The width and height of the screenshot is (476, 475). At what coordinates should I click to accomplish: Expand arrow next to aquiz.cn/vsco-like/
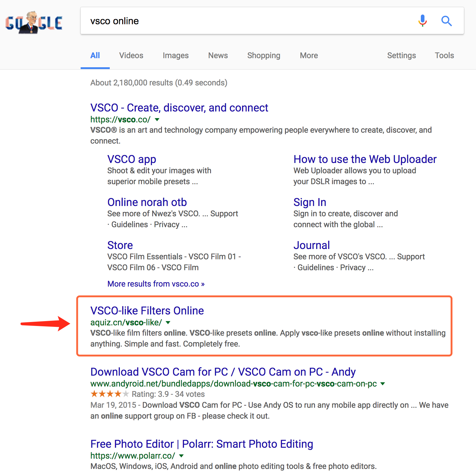[x=168, y=323]
